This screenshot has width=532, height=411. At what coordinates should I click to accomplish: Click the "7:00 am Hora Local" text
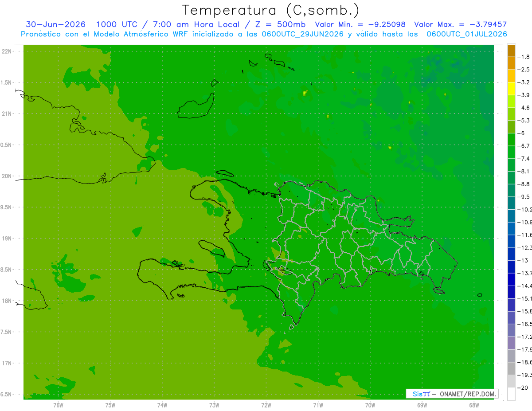[x=196, y=24]
